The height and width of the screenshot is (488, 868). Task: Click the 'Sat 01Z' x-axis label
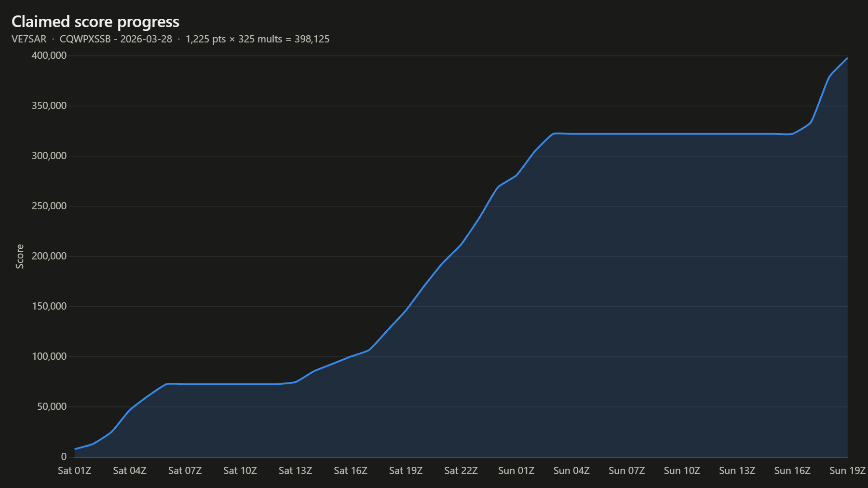[75, 471]
